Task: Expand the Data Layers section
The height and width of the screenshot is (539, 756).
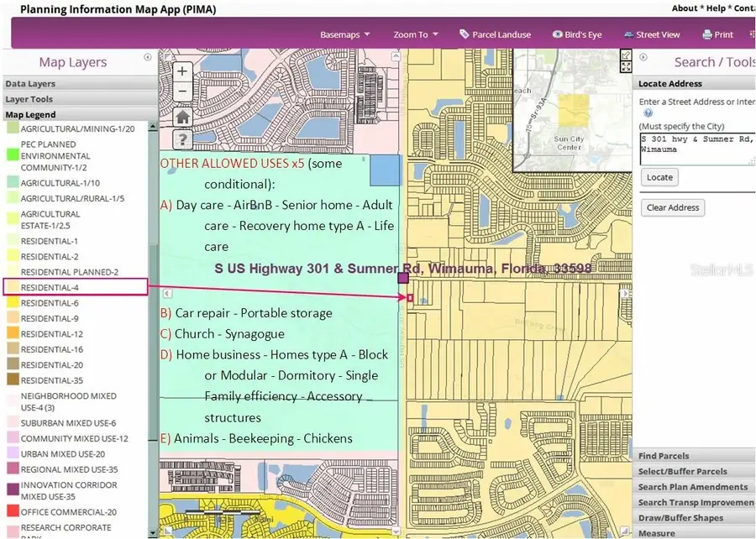Action: pos(30,84)
